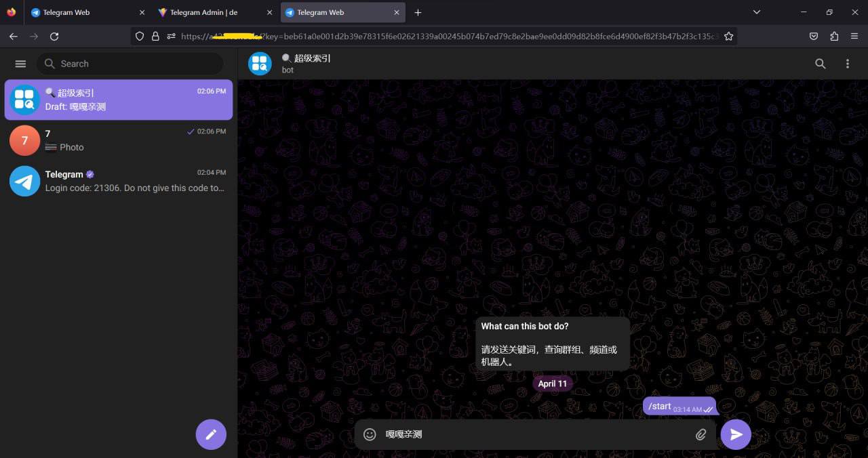The image size is (868, 458).
Task: Open the Telegram hamburger menu
Action: (20, 64)
